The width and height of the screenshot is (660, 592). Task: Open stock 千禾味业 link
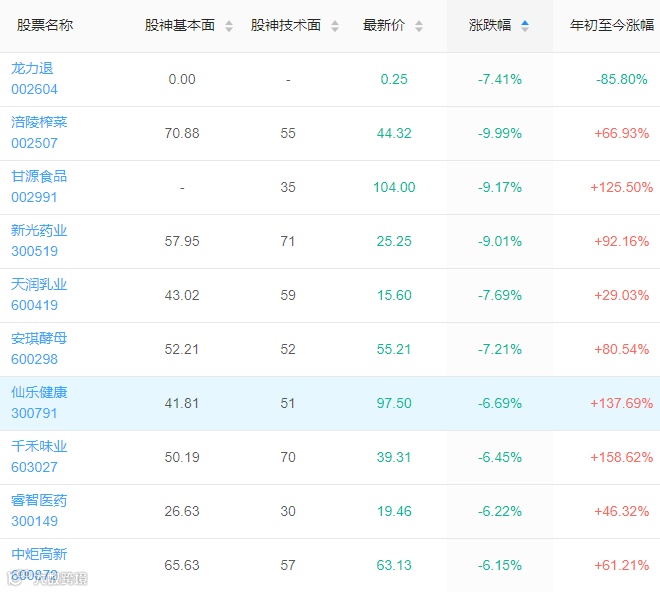click(x=39, y=446)
